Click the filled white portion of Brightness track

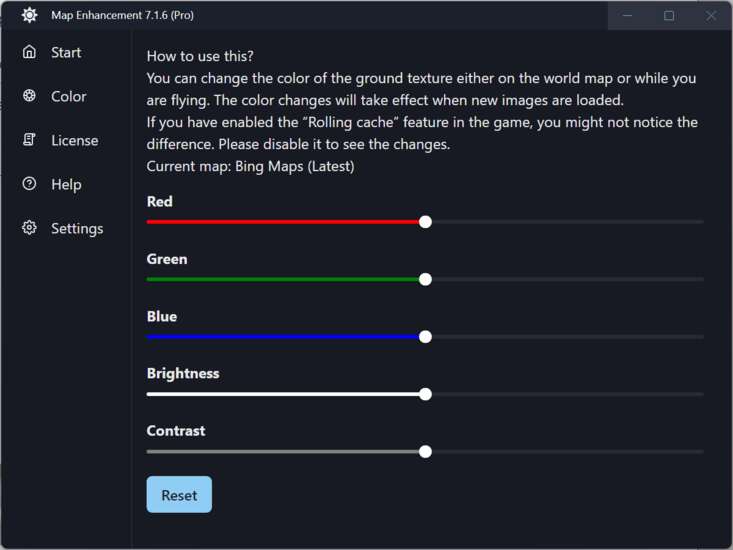[x=283, y=394]
